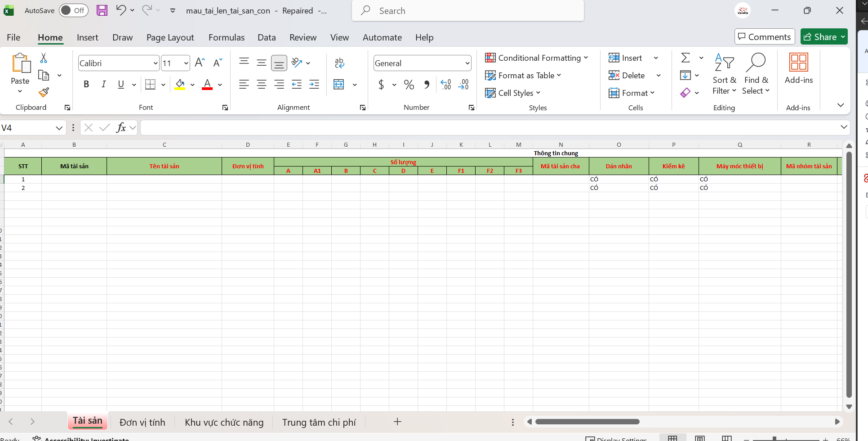The image size is (868, 441).
Task: Toggle Italic formatting
Action: pos(103,85)
